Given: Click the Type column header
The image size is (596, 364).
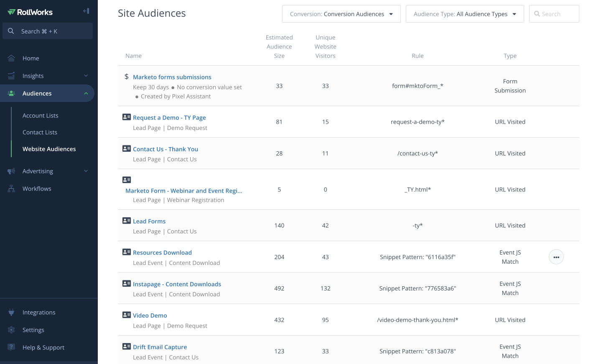Looking at the screenshot, I should [x=510, y=56].
